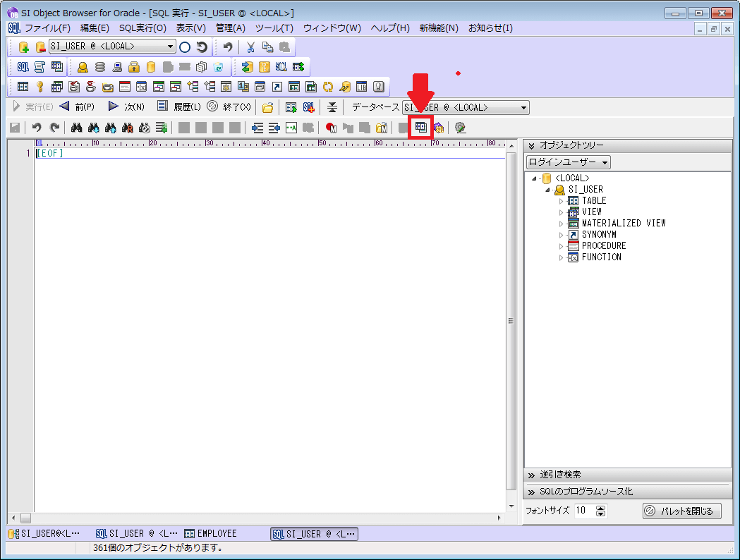Open the ツール(T) menu

(274, 28)
